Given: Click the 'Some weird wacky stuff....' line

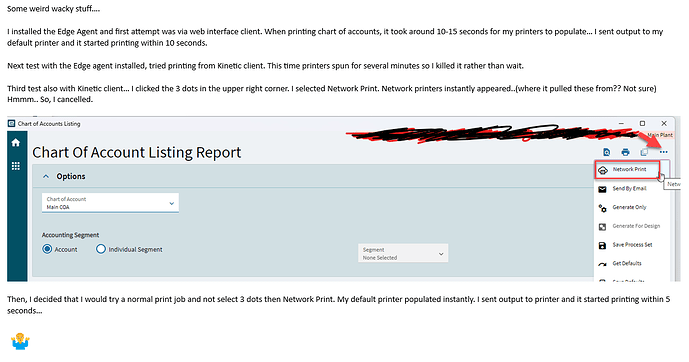Looking at the screenshot, I should click(x=54, y=9).
